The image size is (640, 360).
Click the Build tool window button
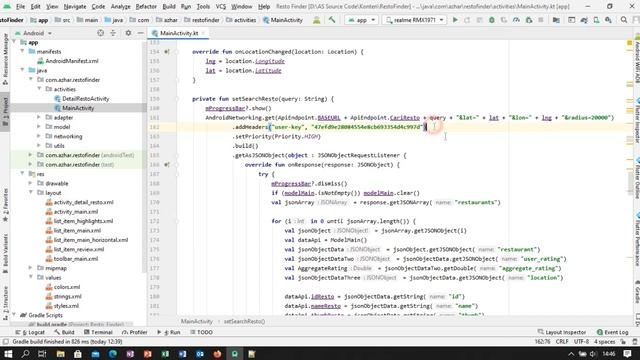64,332
